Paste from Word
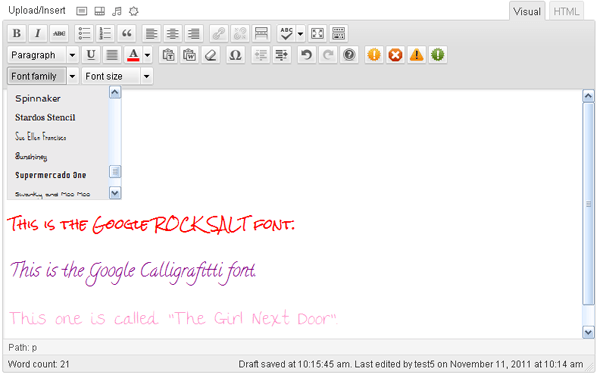 [190, 55]
